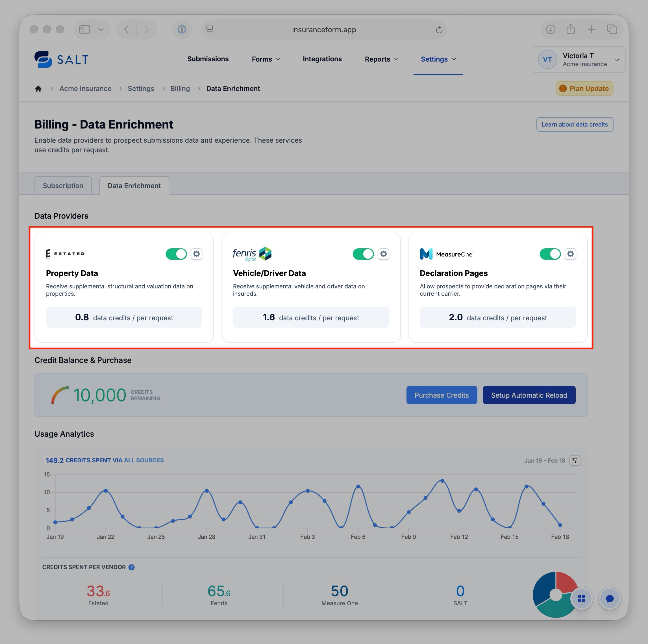Click the help icon beside Credits Spent Per Vendor
Viewport: 648px width, 644px height.
tap(131, 567)
